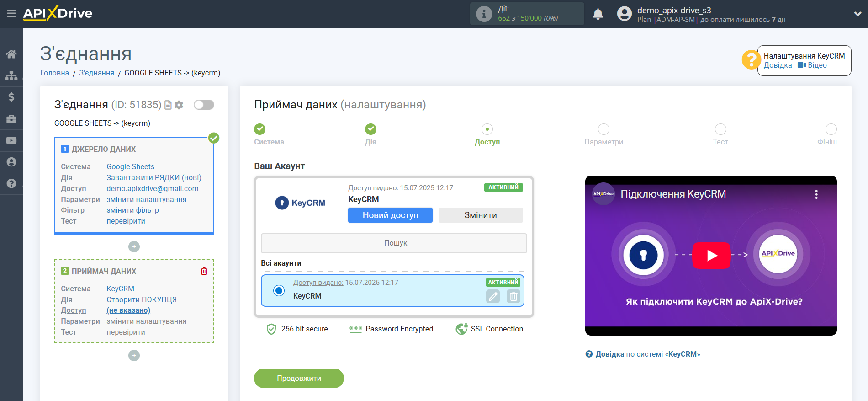Viewport: 868px width, 401px height.
Task: Open the notifications bell
Action: point(598,14)
